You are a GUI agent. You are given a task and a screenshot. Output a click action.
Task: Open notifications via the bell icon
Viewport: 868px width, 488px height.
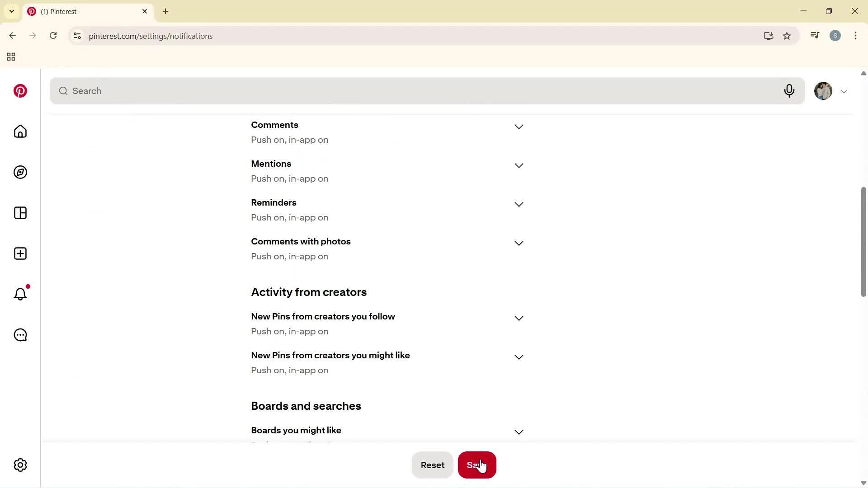[20, 294]
